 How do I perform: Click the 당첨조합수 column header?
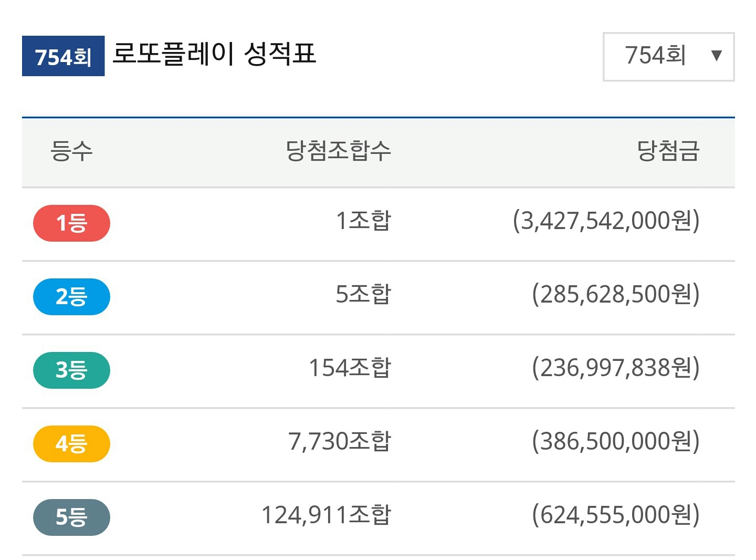(x=338, y=151)
